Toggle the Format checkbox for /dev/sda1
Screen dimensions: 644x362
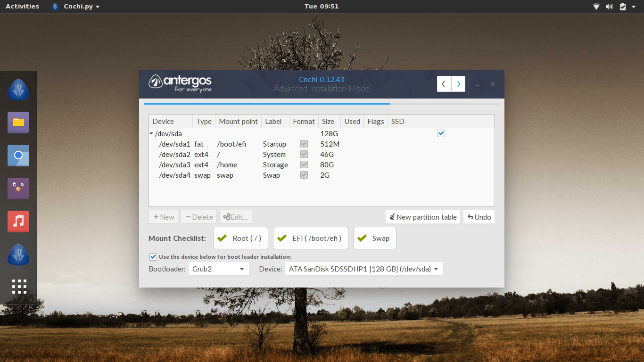pos(304,144)
